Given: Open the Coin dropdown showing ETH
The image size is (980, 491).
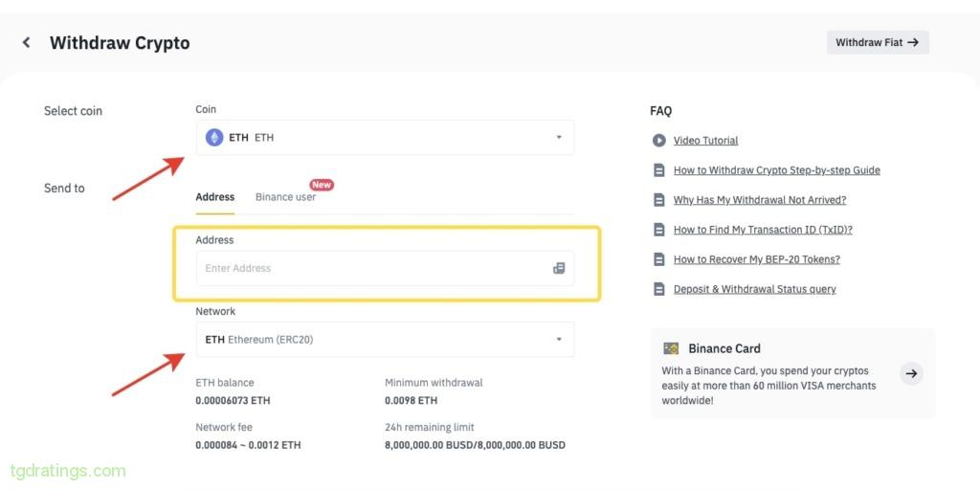Looking at the screenshot, I should click(385, 138).
